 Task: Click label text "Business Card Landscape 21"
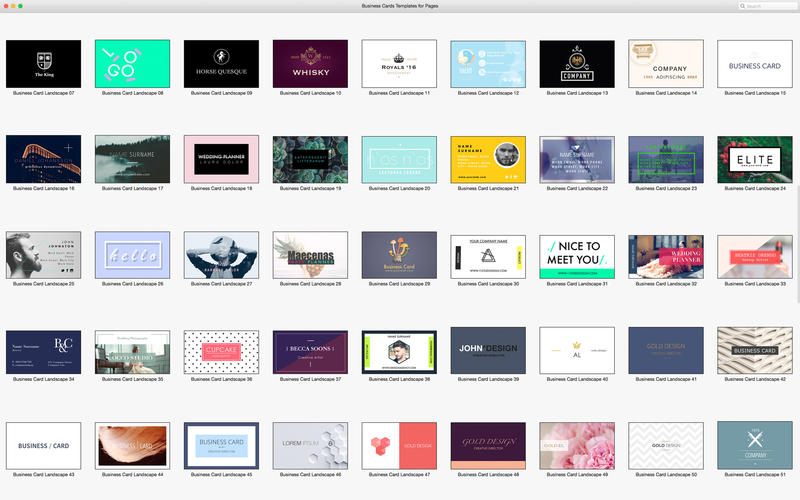pos(488,188)
